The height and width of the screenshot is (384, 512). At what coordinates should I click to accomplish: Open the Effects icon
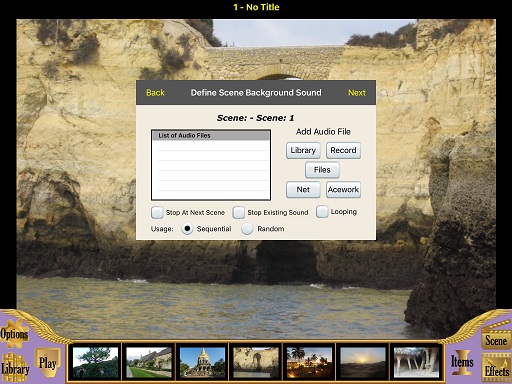(x=496, y=369)
